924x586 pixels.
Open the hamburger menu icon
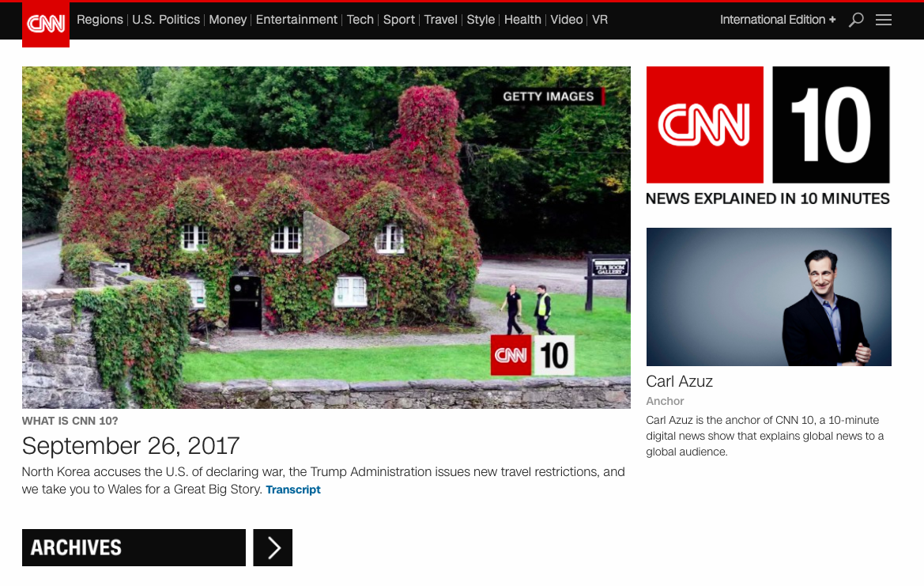tap(884, 20)
